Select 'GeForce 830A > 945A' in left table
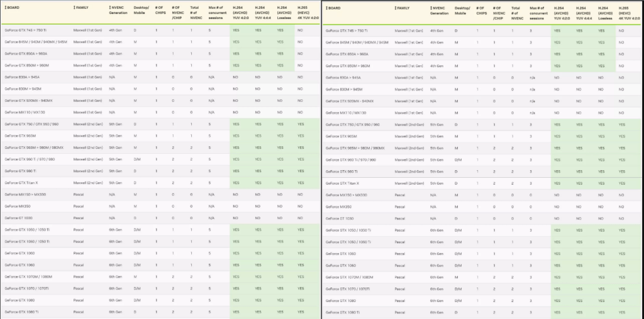Image resolution: width=644 pixels, height=319 pixels. [x=22, y=77]
